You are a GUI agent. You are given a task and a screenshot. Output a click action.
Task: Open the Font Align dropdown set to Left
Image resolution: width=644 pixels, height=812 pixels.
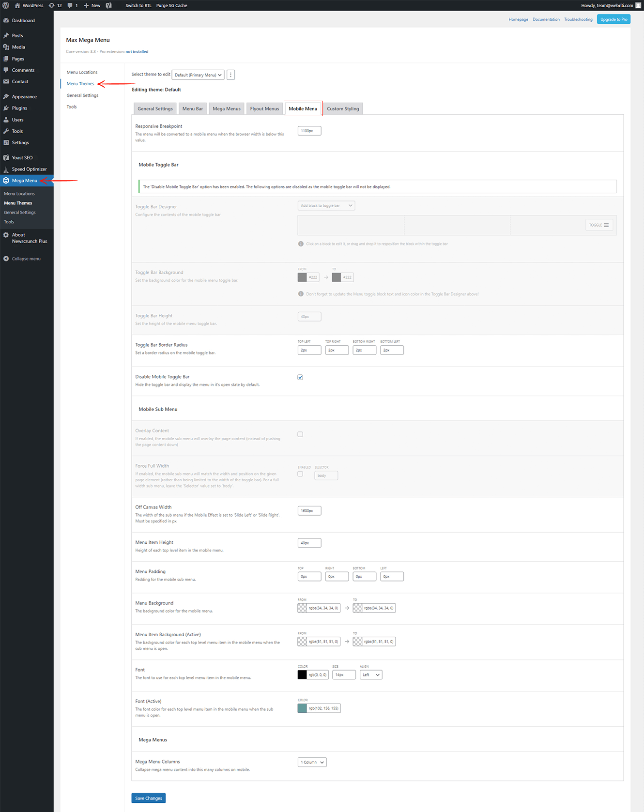pos(371,674)
